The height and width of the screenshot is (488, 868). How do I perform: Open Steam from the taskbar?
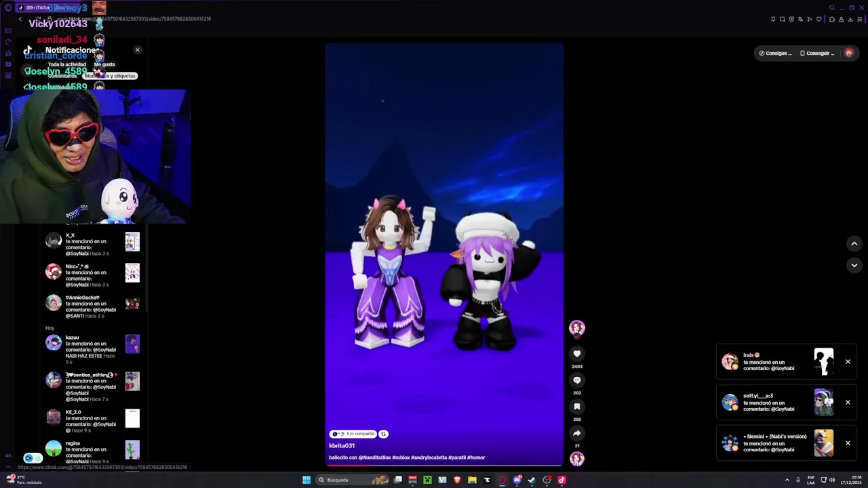pyautogui.click(x=532, y=480)
